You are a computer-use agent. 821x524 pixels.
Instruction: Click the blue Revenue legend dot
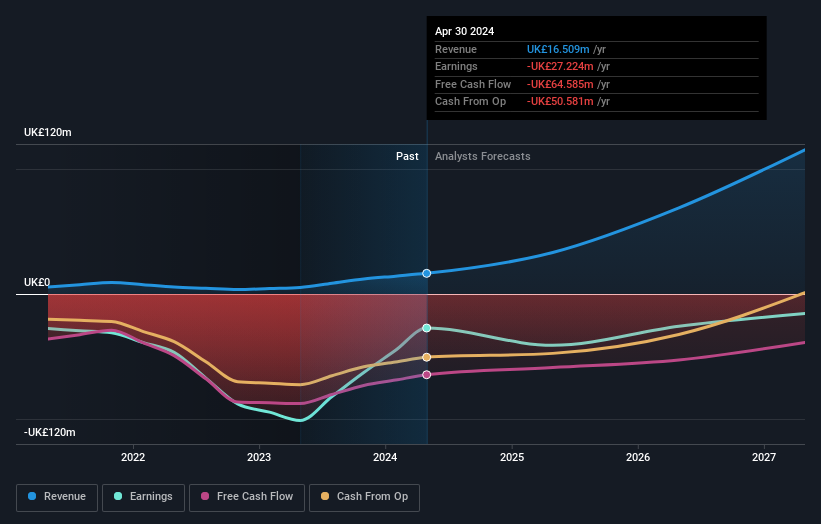click(32, 496)
